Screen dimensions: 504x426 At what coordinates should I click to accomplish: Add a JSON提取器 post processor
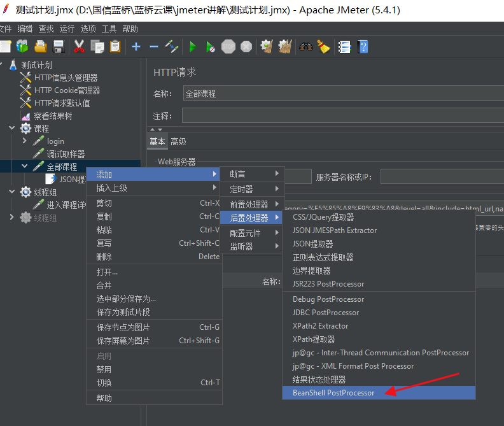(x=379, y=244)
